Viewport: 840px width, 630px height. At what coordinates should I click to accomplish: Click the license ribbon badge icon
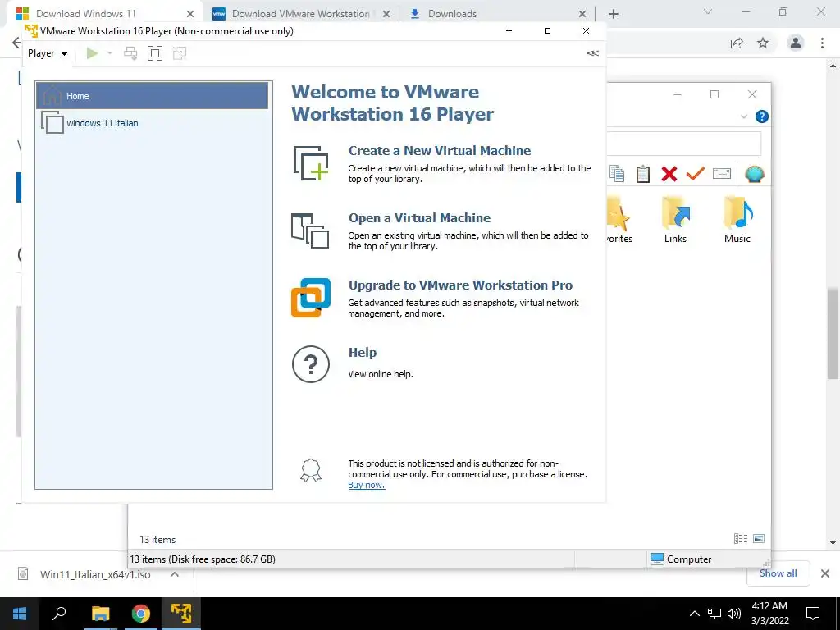point(311,471)
